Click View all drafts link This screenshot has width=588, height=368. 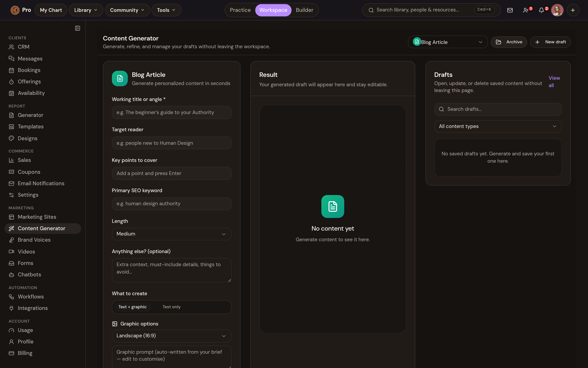click(554, 82)
